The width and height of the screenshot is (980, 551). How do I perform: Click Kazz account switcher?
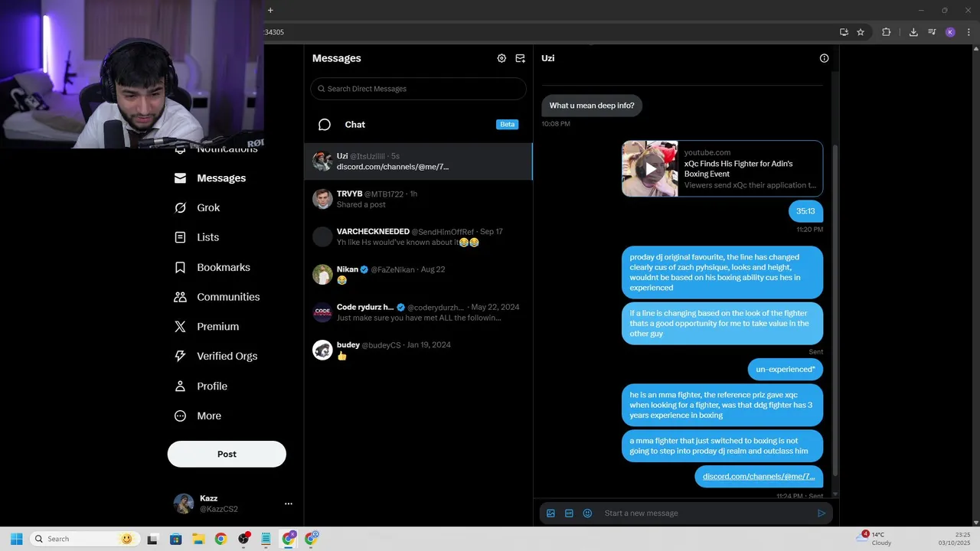(233, 504)
